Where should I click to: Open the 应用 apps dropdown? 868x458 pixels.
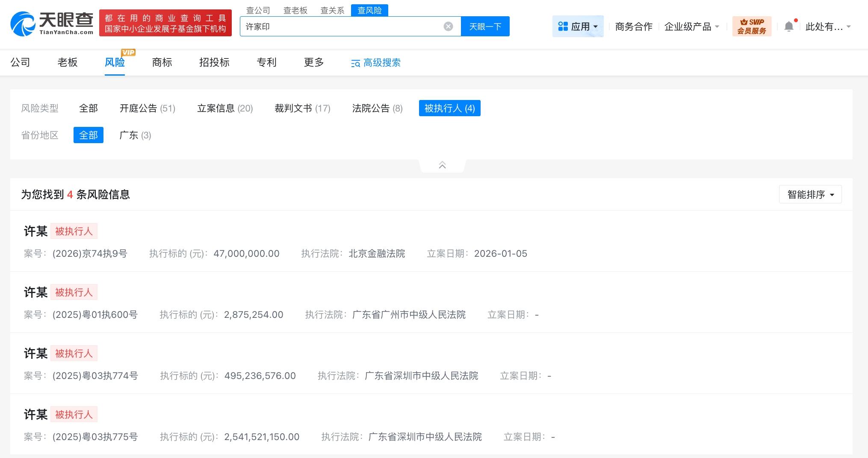click(x=578, y=26)
